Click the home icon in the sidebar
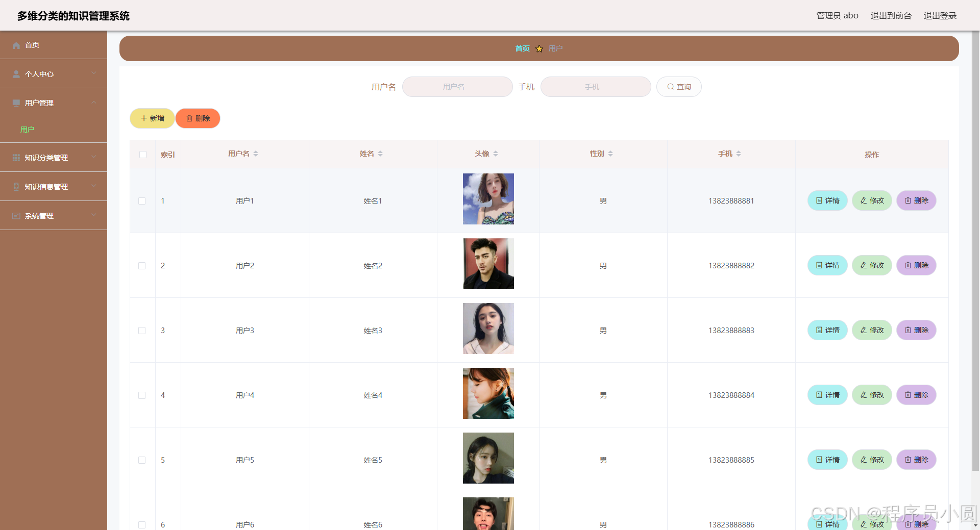 (x=16, y=45)
